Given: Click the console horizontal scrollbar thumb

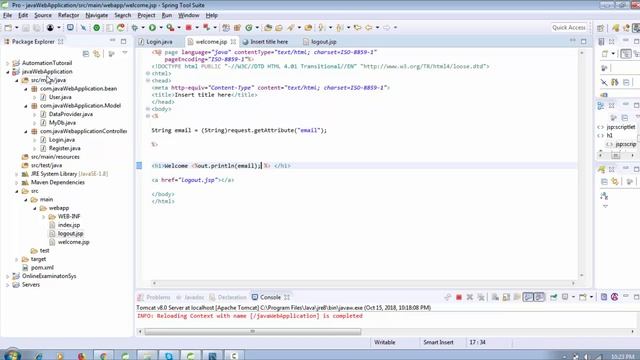Looking at the screenshot, I should pos(252,331).
